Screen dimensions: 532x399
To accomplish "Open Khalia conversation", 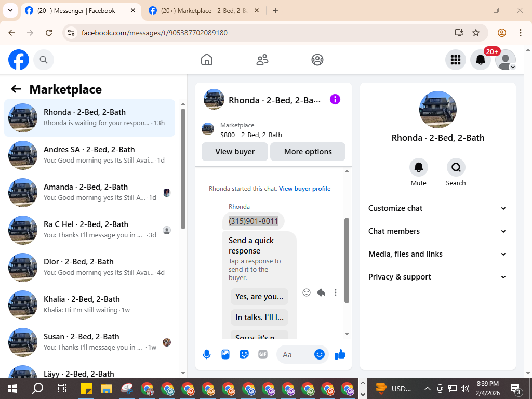I will (89, 304).
